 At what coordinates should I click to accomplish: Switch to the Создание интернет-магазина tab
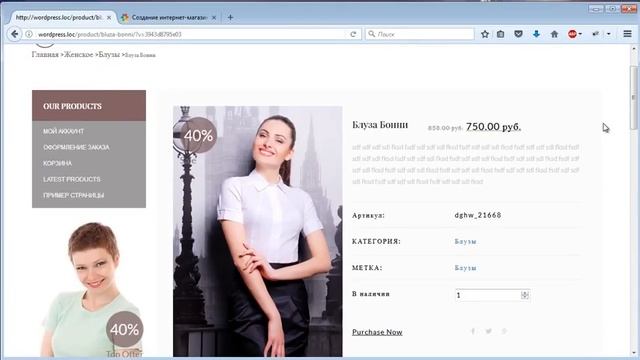169,18
